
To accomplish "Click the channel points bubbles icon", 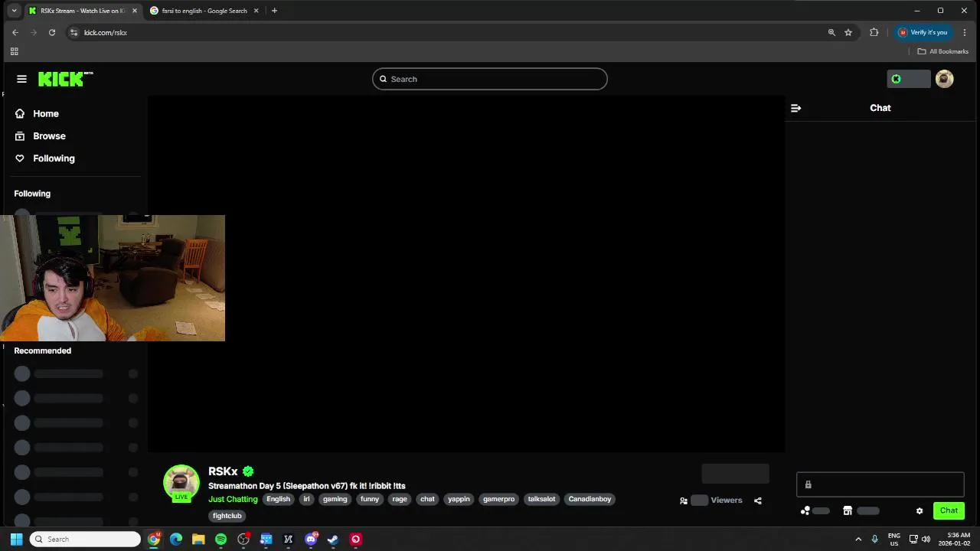I will click(x=805, y=511).
